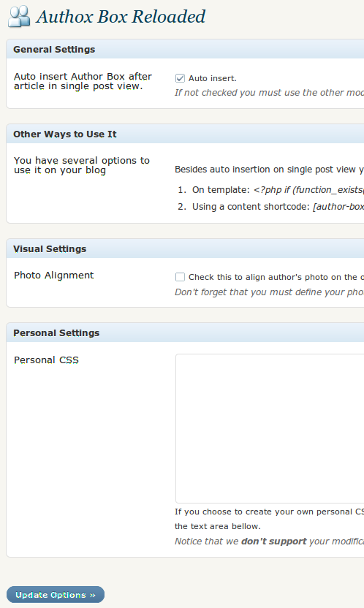Screen dimensions: 364x608
Task: Enable the author's photo alignment checkbox
Action: tap(180, 277)
